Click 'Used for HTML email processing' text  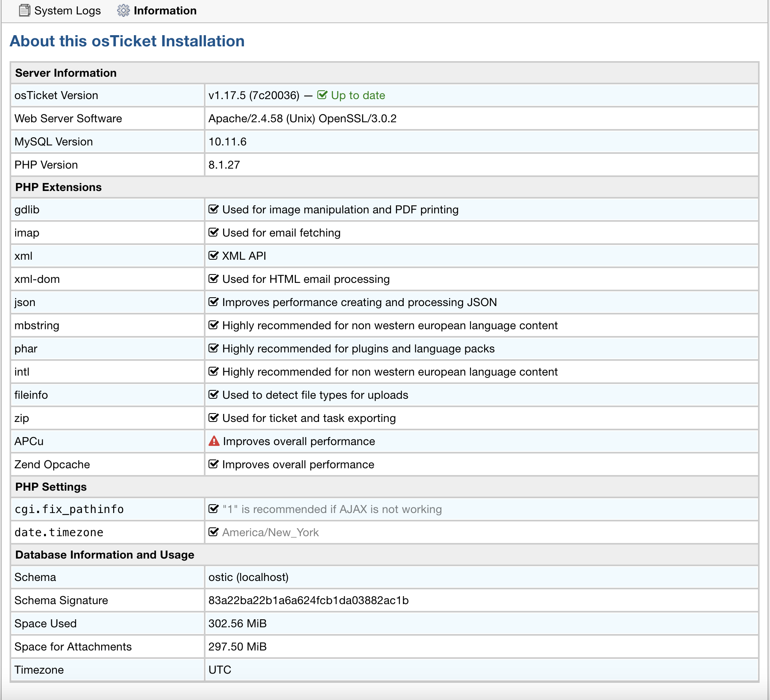point(306,279)
